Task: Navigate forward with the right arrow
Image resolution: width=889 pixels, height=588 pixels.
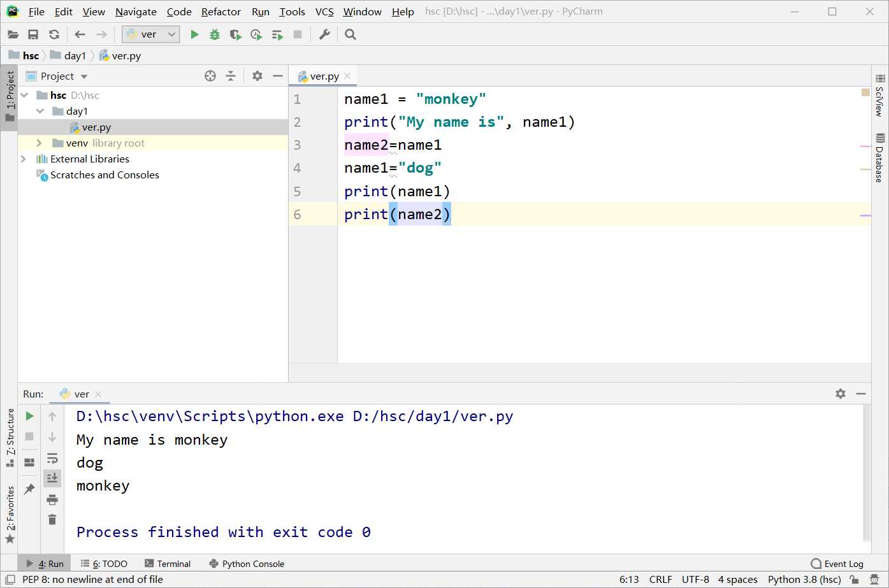Action: point(101,34)
